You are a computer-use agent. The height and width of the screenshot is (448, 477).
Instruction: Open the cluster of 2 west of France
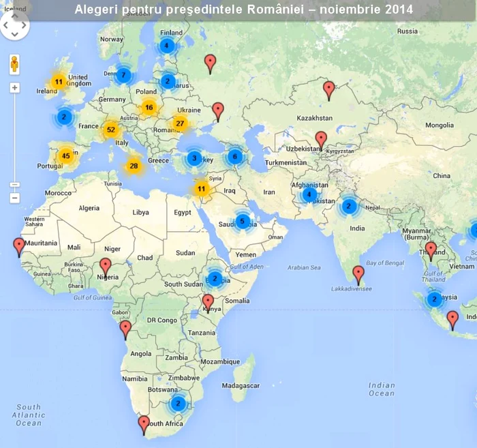64,117
